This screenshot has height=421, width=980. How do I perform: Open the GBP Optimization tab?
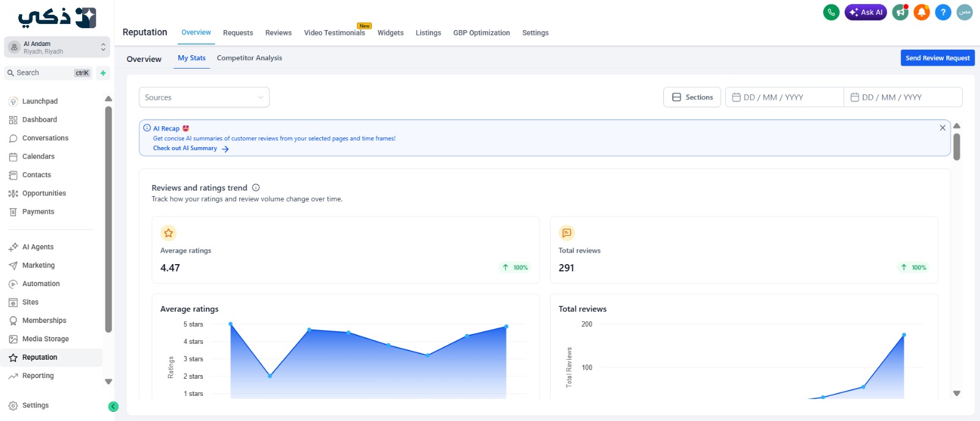pyautogui.click(x=481, y=33)
